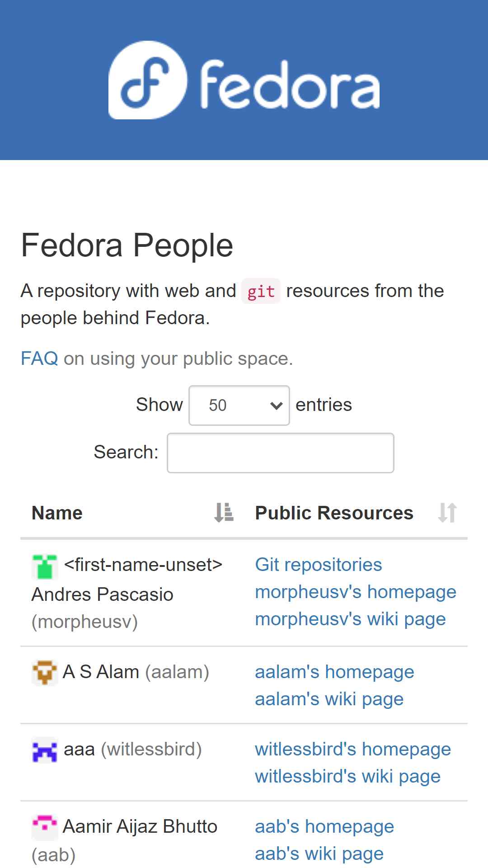Click the Name column sort icon

click(224, 513)
